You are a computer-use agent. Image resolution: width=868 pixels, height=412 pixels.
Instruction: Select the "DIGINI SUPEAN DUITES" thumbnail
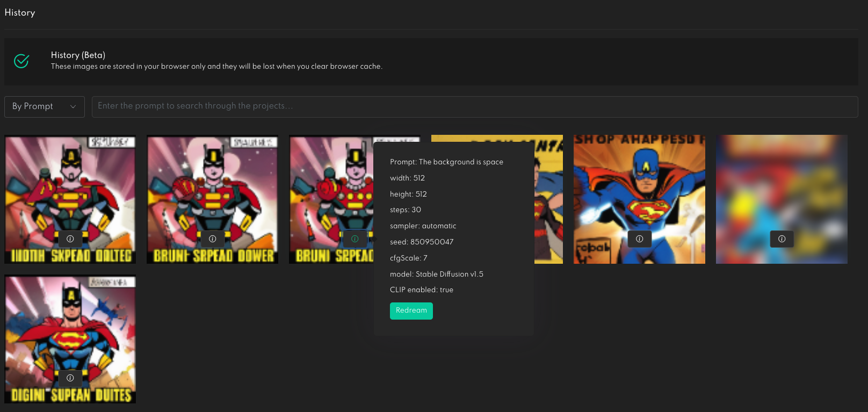pyautogui.click(x=70, y=339)
